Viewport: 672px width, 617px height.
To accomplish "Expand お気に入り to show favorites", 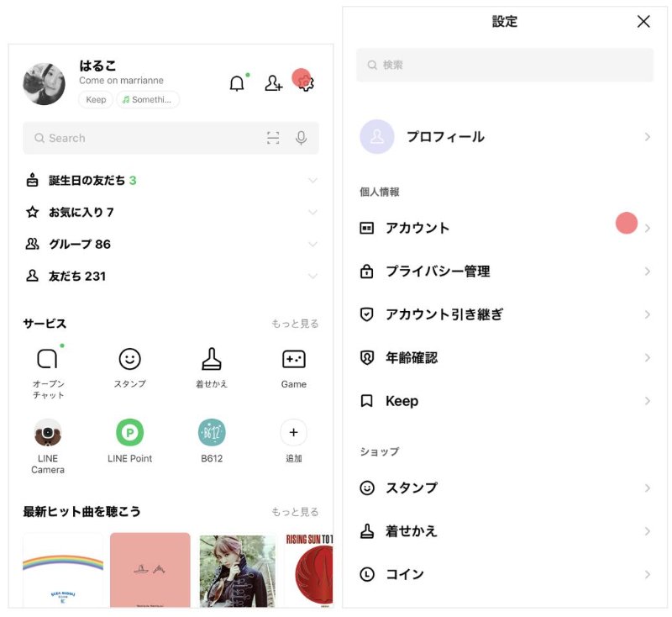I will click(x=312, y=212).
